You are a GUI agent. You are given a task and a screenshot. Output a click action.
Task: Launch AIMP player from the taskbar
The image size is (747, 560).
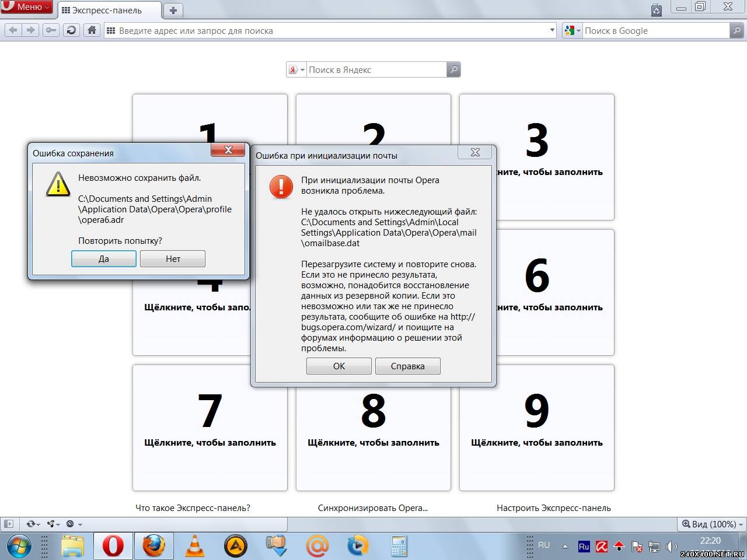236,546
